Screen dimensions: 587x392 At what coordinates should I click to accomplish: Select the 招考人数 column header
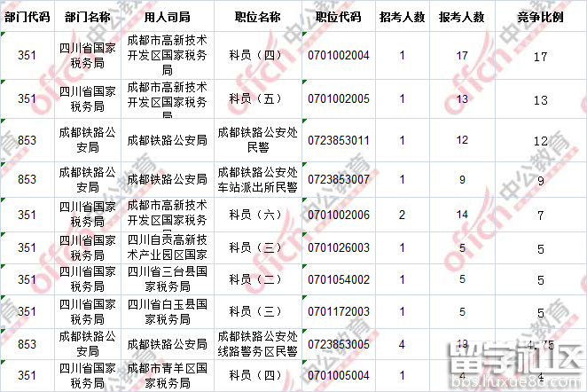point(402,17)
